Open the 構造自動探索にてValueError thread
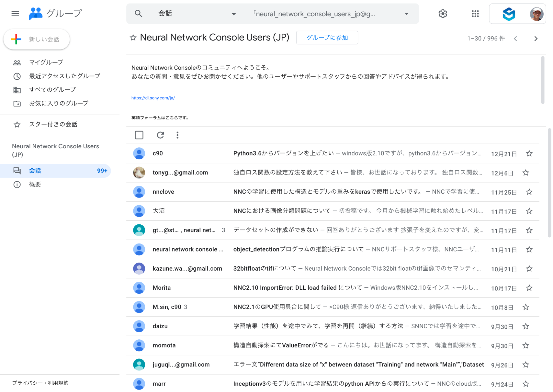The image size is (553, 392). click(333, 346)
